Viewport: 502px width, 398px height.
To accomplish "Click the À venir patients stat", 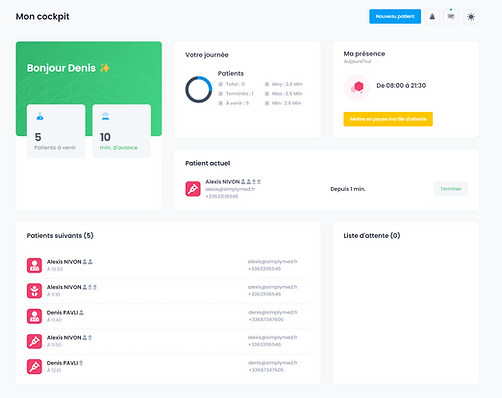I will (234, 103).
